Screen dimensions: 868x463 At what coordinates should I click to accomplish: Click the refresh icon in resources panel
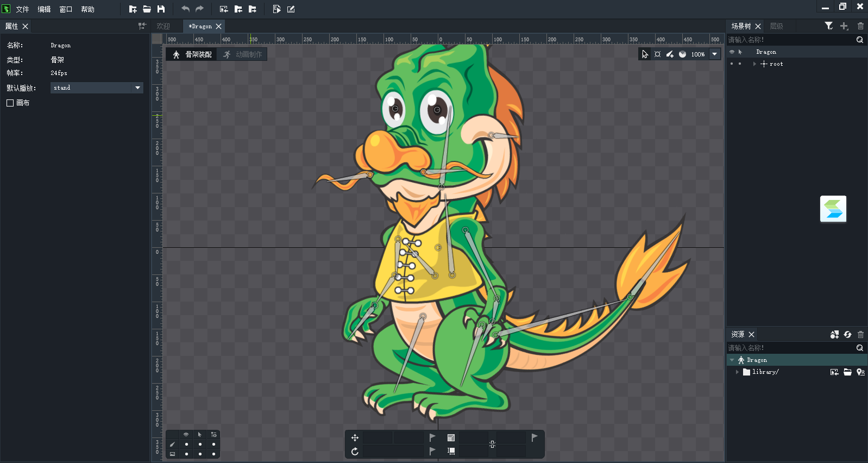coord(847,335)
